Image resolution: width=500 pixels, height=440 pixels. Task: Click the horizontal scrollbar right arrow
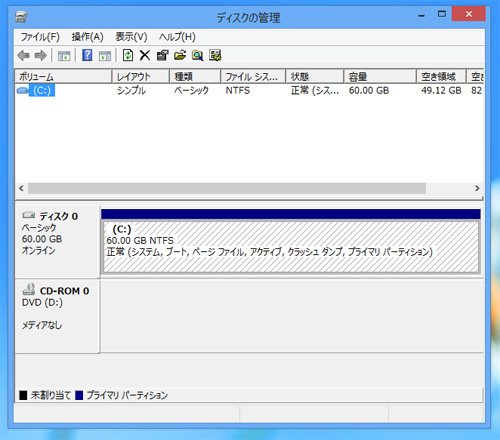tap(477, 188)
